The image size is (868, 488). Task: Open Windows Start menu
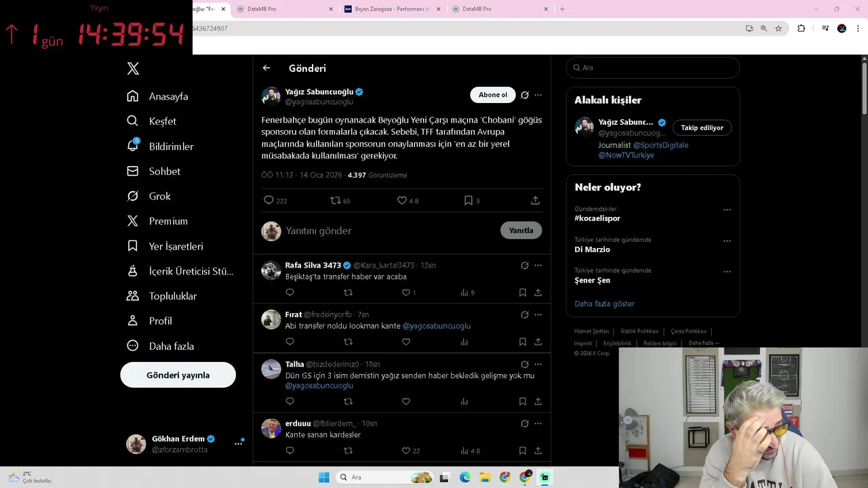tap(324, 477)
